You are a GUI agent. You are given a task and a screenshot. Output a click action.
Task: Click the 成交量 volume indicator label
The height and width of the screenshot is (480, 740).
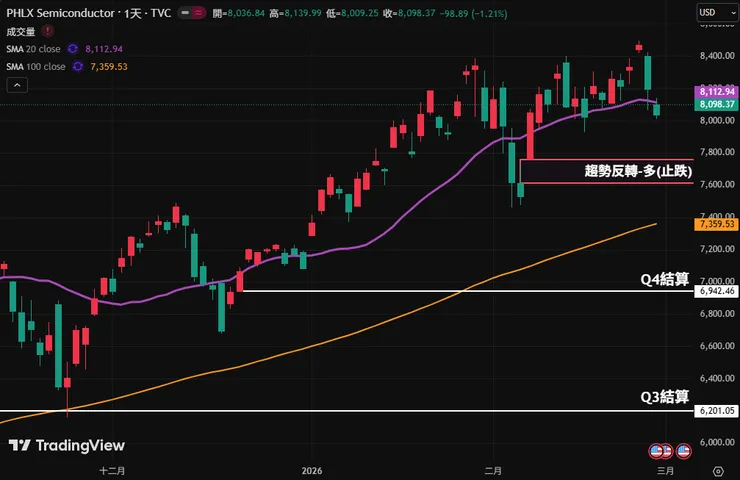tap(21, 32)
